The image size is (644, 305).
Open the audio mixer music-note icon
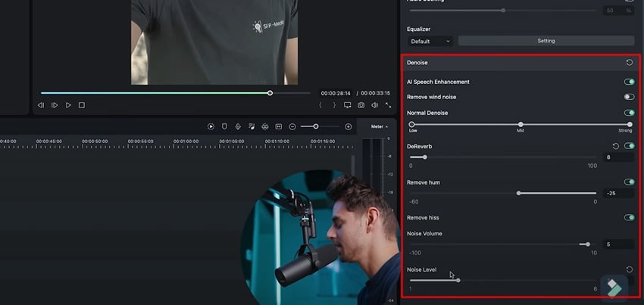click(x=252, y=127)
